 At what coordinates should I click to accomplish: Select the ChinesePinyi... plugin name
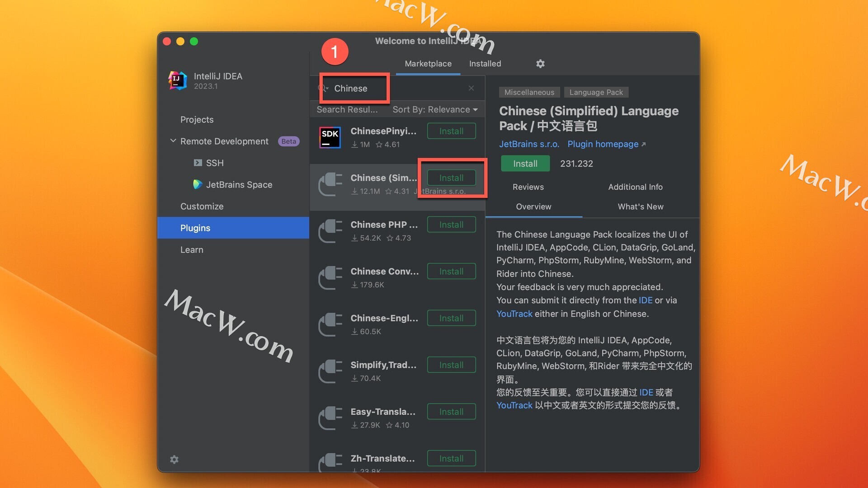(383, 131)
